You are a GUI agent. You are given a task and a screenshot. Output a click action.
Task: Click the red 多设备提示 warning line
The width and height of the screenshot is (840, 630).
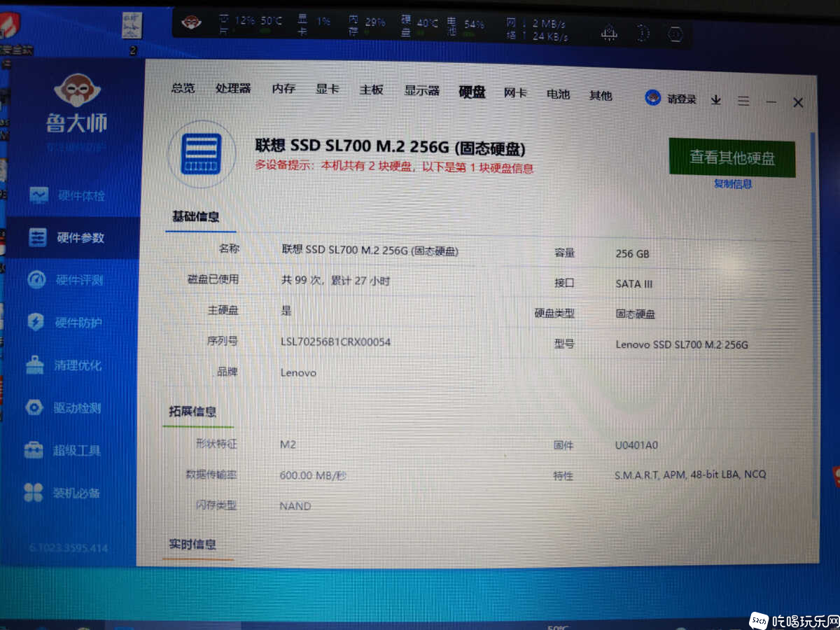tap(394, 168)
